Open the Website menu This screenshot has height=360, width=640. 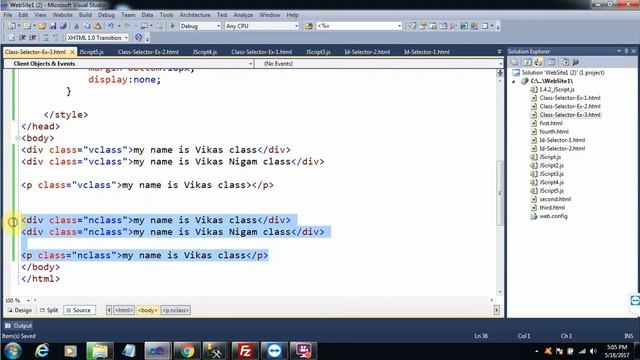(x=62, y=15)
